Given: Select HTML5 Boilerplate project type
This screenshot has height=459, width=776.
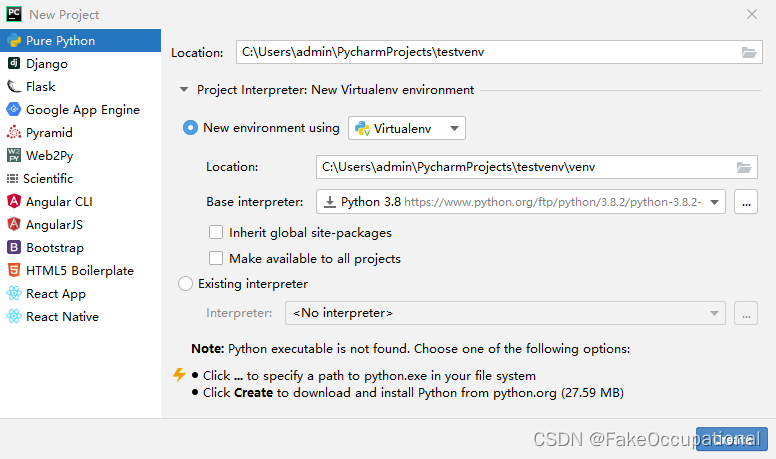Looking at the screenshot, I should 80,270.
